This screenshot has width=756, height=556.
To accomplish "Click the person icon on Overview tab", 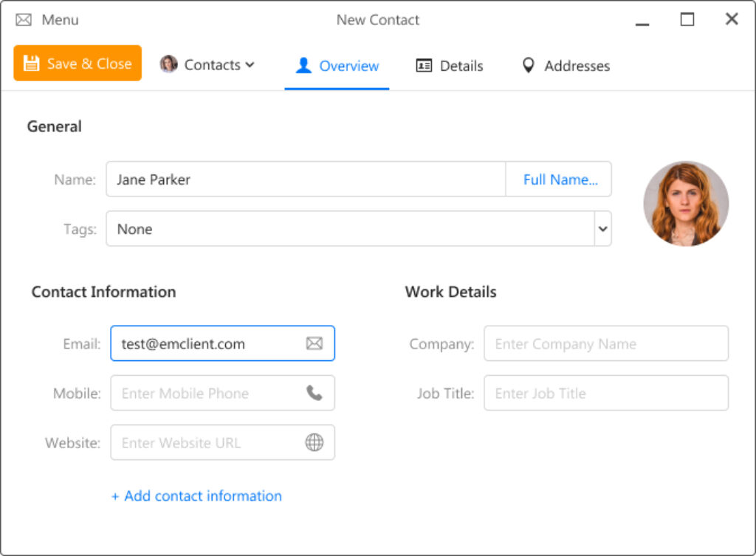I will click(x=303, y=65).
